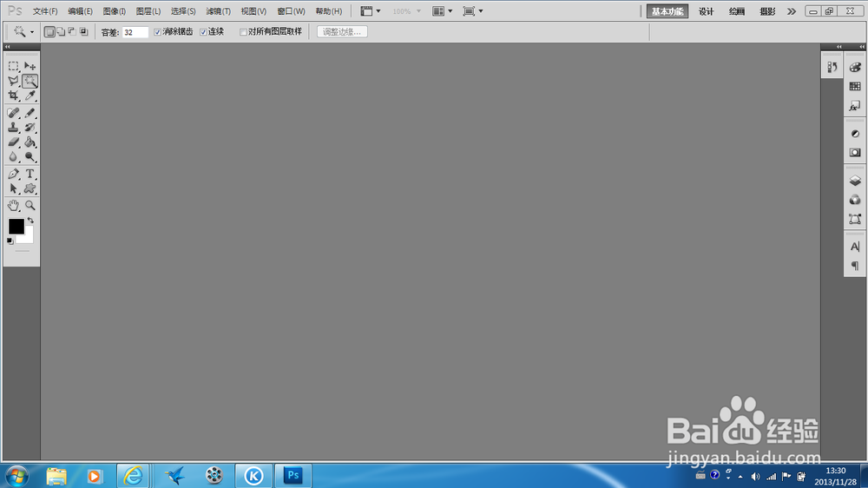Uncheck the 消除锯齿 anti-alias checkbox

pos(157,32)
